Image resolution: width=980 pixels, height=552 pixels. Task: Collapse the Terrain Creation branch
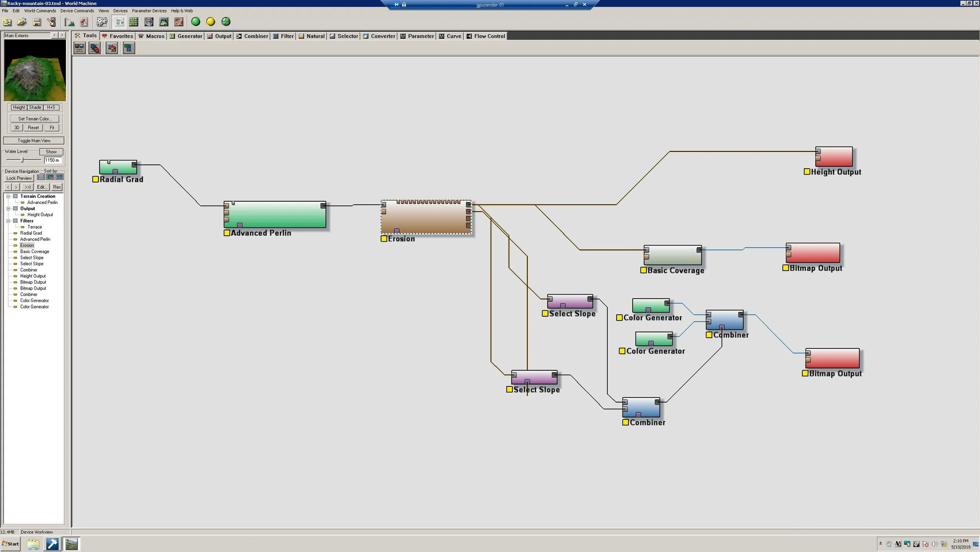(x=9, y=196)
